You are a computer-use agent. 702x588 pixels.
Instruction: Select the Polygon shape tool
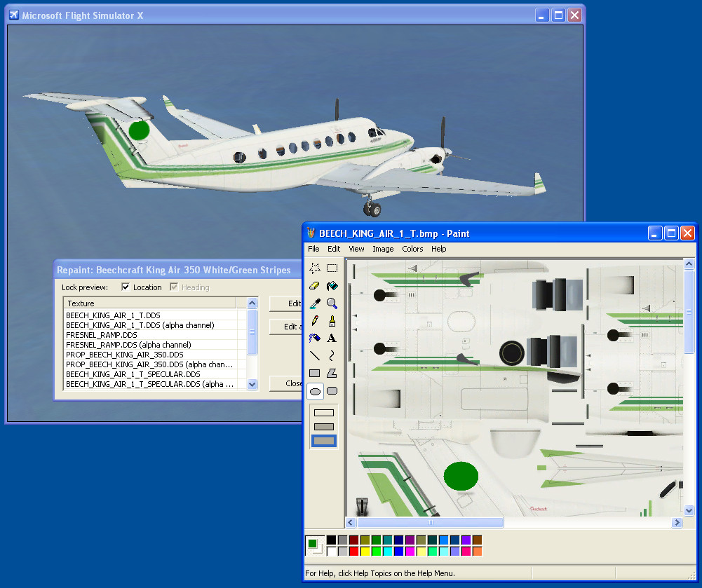click(x=332, y=374)
